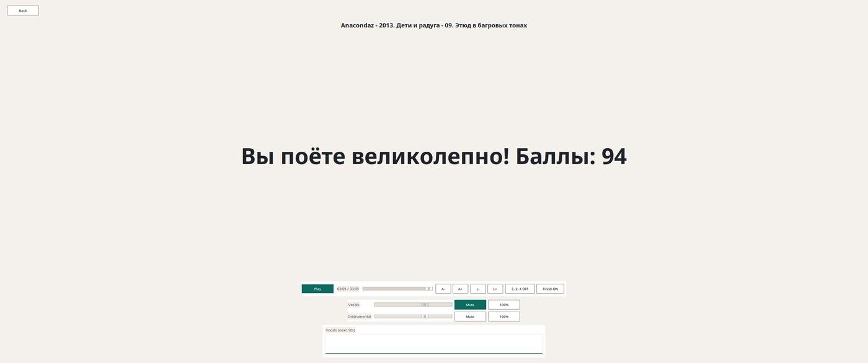Click the Instrumental volume slider

[x=413, y=317]
